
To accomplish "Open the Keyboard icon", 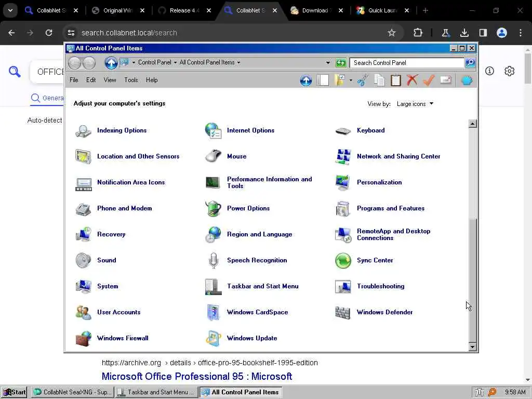I will [x=343, y=130].
